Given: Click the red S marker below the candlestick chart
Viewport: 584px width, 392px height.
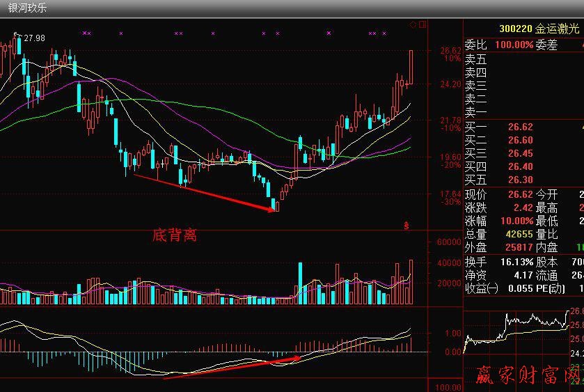Looking at the screenshot, I should [x=406, y=225].
